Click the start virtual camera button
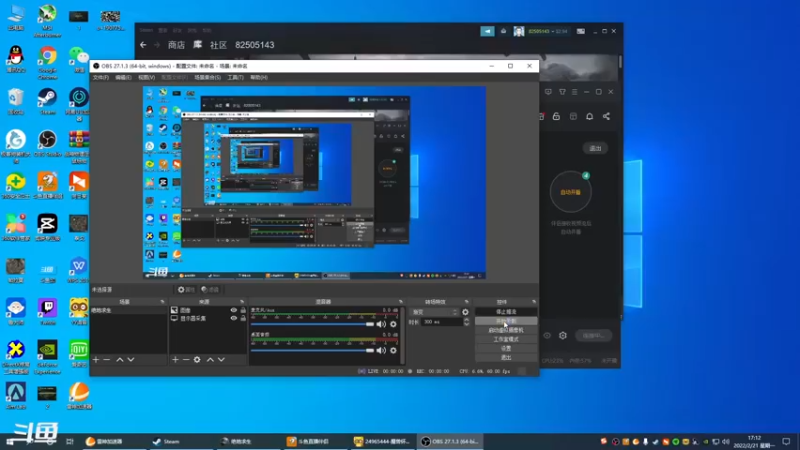 (x=506, y=330)
